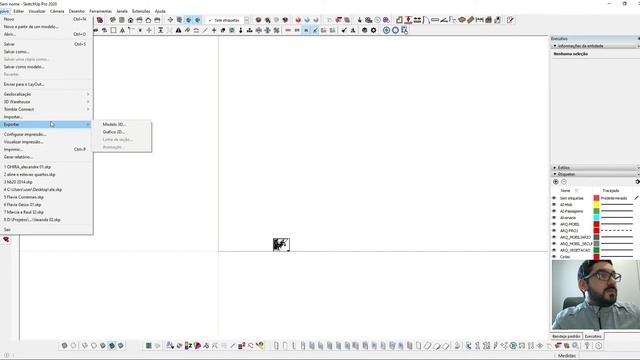Click the checkmark icon in second toolbar row
Screen dimensions: 640x360
click(x=344, y=30)
